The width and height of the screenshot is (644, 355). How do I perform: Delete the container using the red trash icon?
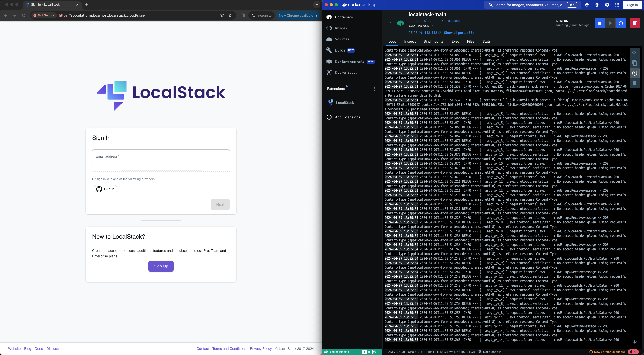(x=635, y=23)
